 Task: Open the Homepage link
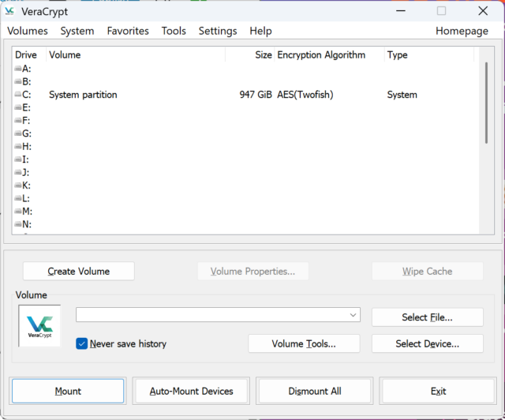pyautogui.click(x=462, y=31)
